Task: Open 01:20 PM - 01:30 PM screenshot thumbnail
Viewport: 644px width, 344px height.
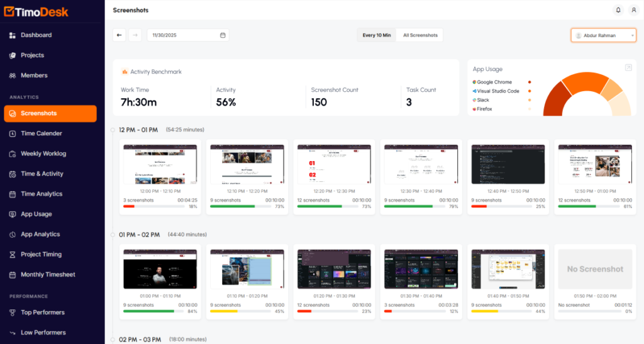Action: point(335,269)
